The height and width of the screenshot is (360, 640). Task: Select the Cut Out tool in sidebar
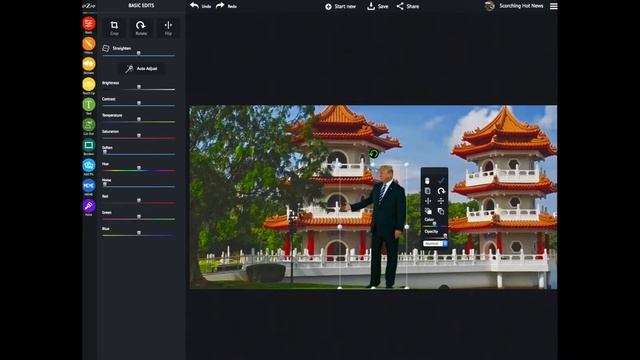point(89,124)
